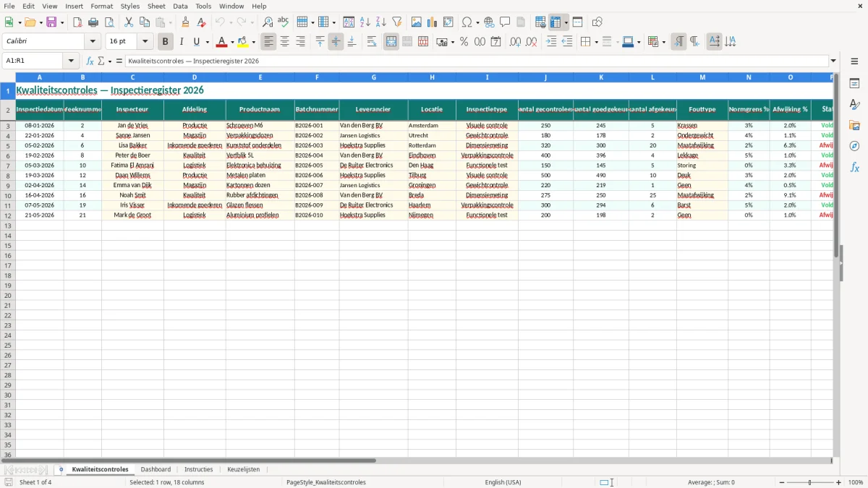Open background color dropdown arrow

(x=253, y=42)
